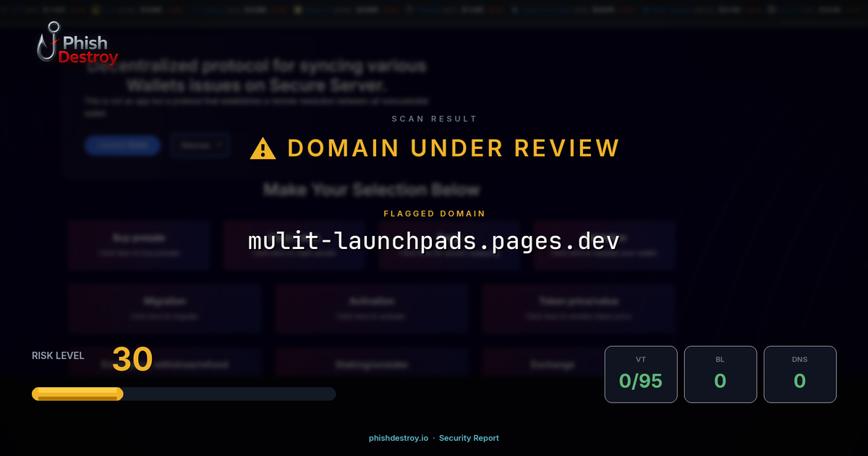Click the Risk Level heading

pyautogui.click(x=57, y=355)
